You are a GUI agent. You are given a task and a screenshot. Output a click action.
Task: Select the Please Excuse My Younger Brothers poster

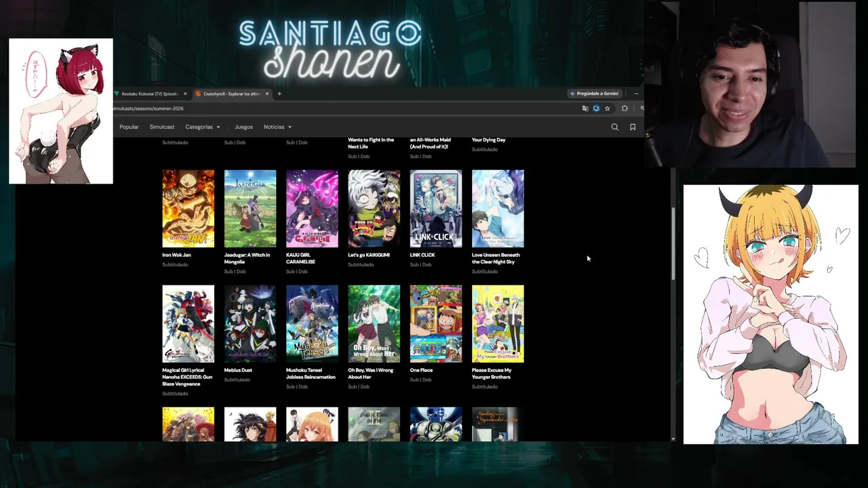click(x=498, y=324)
